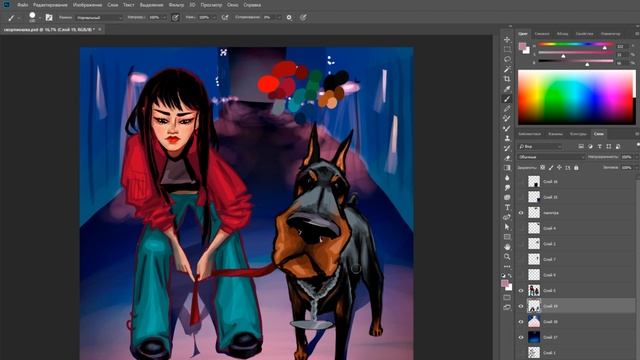
Task: Select the Eyedropper tool
Action: [x=507, y=89]
